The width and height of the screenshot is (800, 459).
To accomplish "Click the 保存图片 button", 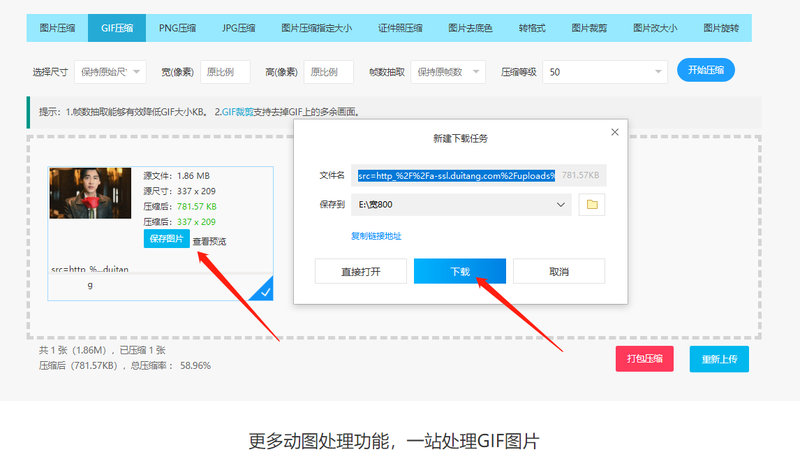I will [x=166, y=239].
